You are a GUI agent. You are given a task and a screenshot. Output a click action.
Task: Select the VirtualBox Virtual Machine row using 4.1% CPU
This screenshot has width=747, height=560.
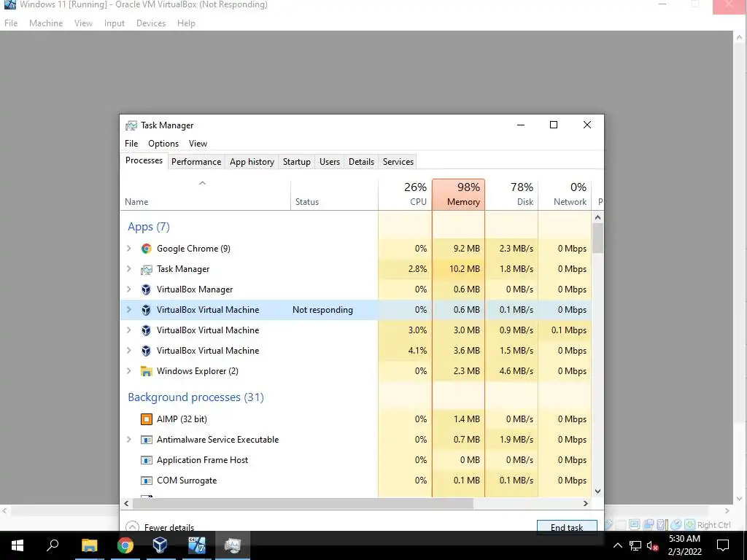pos(356,351)
